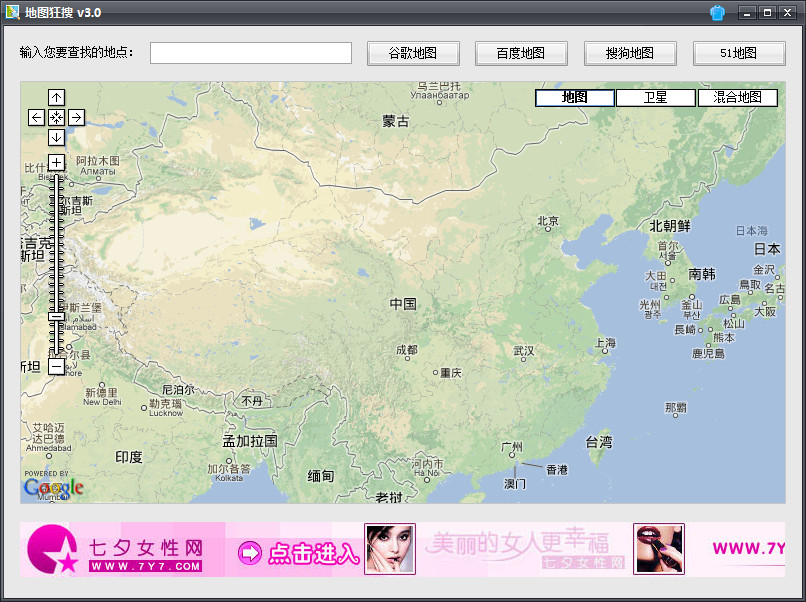The image size is (806, 602).
Task: Click the 澳门 label on the map
Action: click(x=515, y=484)
